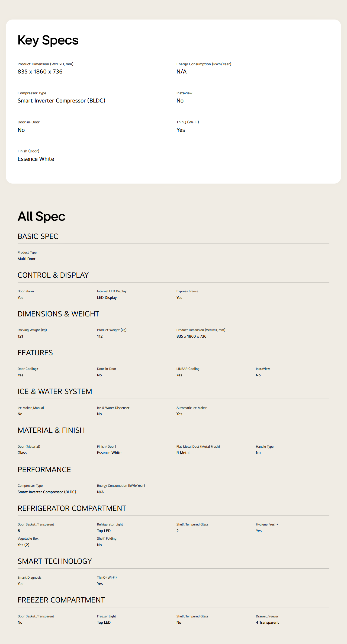Click the Automatic Ice Maker label
Image resolution: width=347 pixels, height=644 pixels.
click(191, 408)
